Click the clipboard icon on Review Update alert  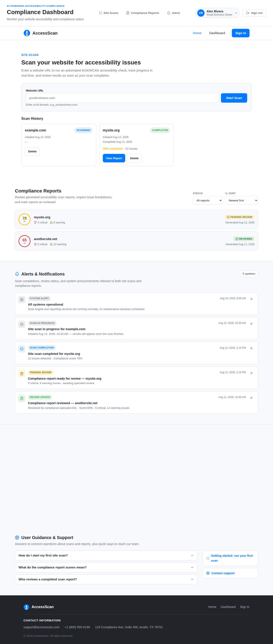coord(22,399)
